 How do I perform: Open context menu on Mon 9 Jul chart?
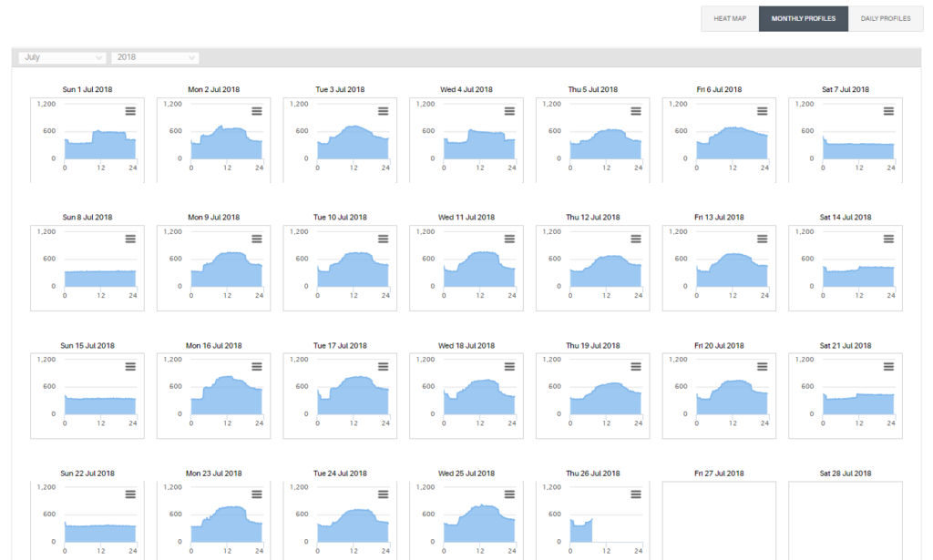point(257,239)
